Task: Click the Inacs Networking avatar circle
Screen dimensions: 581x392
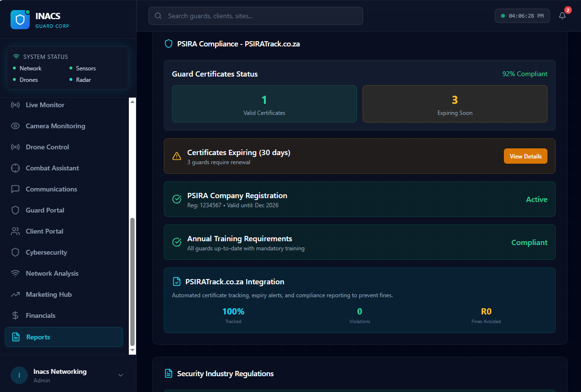Action: [x=19, y=376]
